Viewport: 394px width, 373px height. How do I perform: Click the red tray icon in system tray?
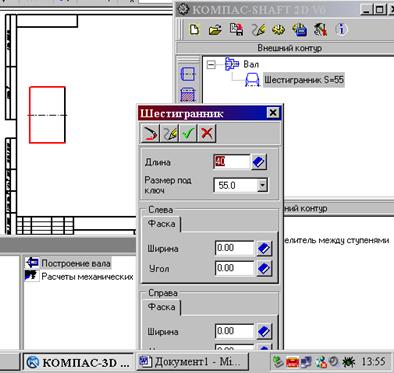[292, 362]
